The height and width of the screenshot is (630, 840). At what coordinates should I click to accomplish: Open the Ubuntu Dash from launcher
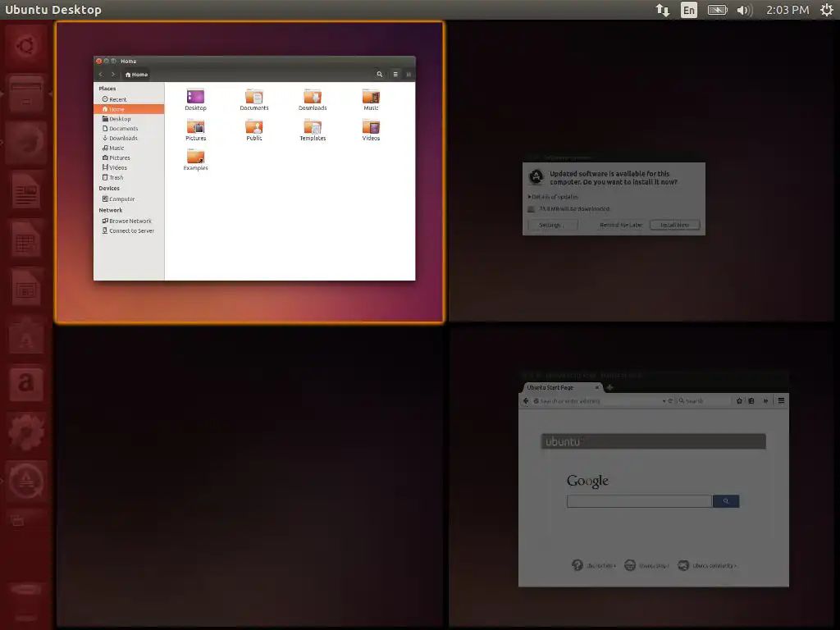[x=25, y=47]
